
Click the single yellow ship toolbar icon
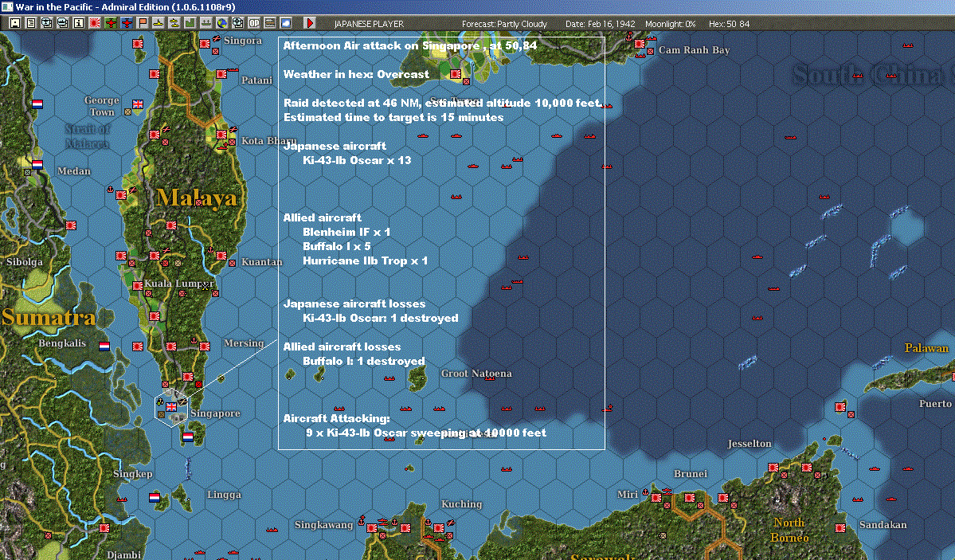point(159,23)
